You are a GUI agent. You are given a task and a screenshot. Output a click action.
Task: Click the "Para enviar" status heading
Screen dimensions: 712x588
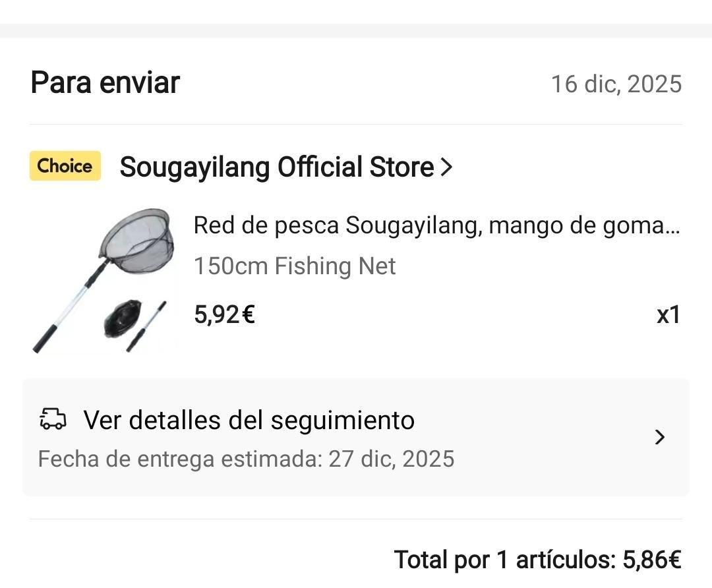pyautogui.click(x=105, y=83)
